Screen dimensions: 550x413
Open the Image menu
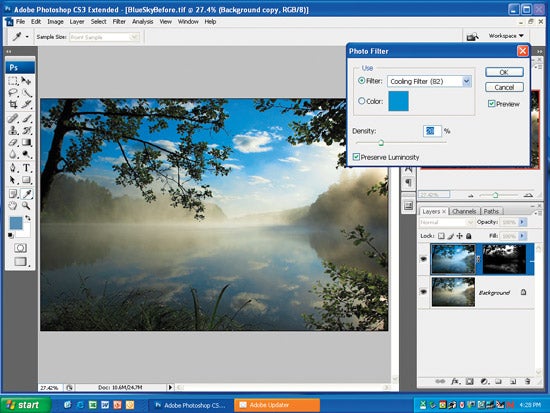[x=55, y=22]
